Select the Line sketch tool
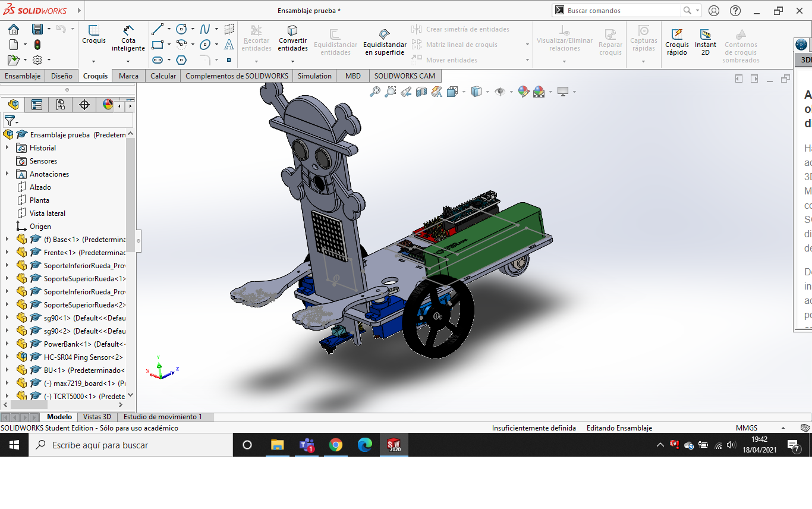Image resolution: width=812 pixels, height=509 pixels. [x=158, y=29]
